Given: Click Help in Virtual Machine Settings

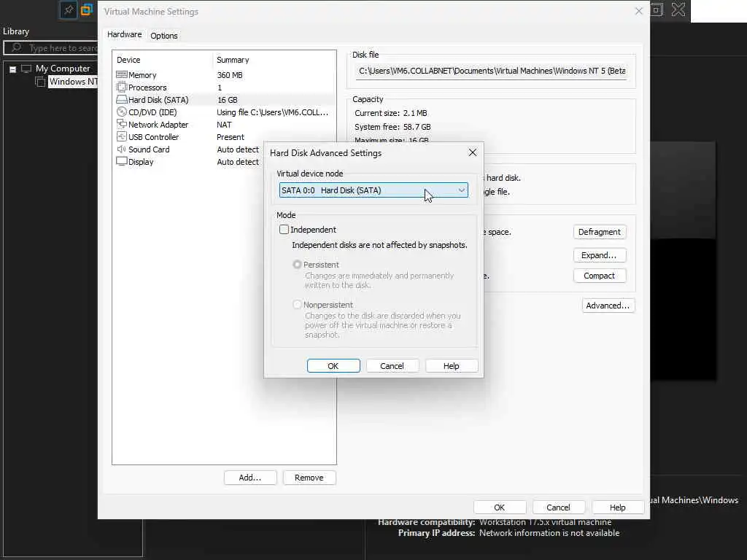Looking at the screenshot, I should click(617, 507).
